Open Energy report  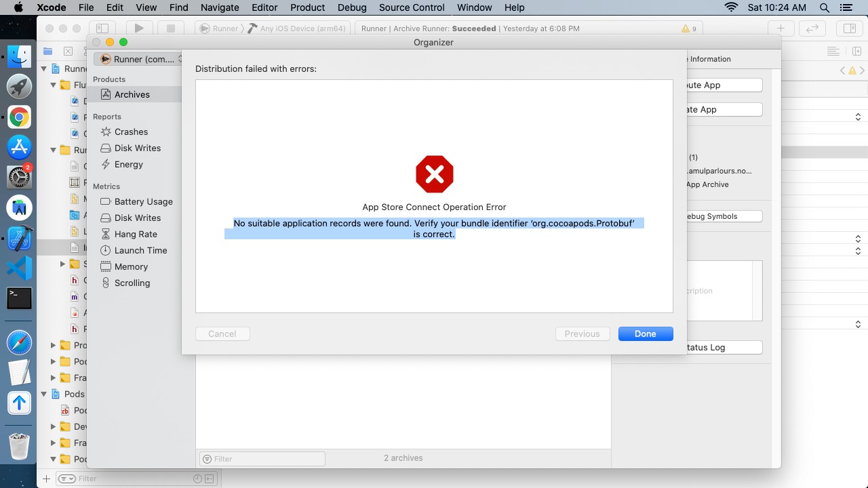click(x=122, y=165)
